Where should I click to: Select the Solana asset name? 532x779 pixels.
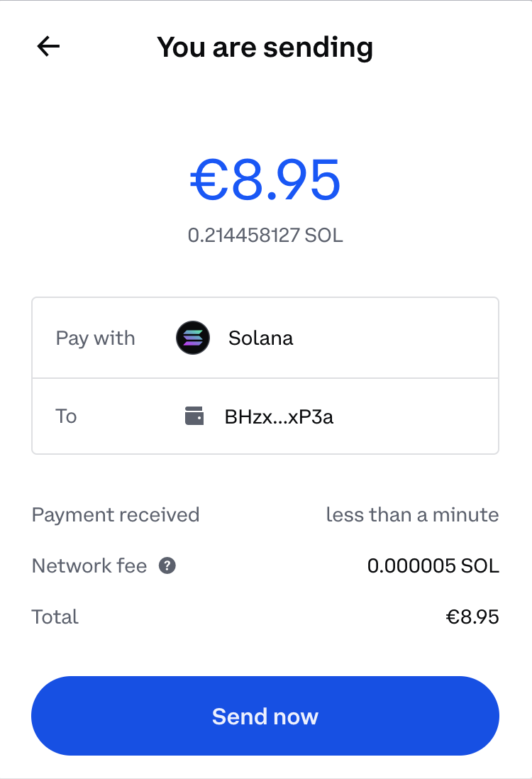[260, 338]
